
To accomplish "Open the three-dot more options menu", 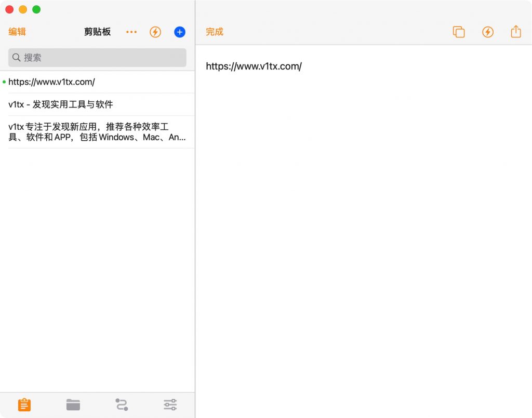I will click(x=131, y=32).
